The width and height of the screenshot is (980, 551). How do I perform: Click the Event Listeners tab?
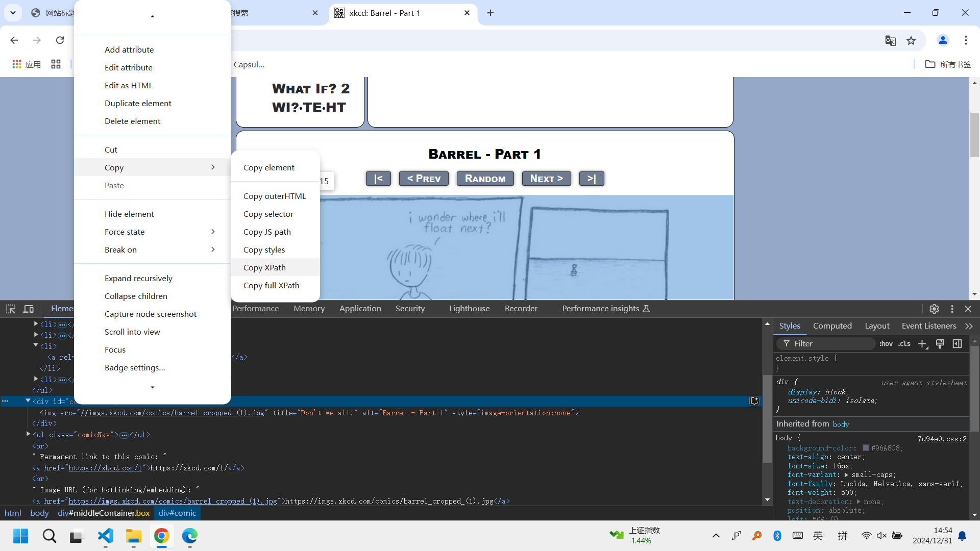point(930,325)
